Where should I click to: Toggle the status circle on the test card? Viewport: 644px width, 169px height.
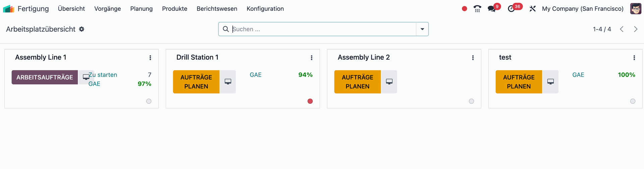pyautogui.click(x=633, y=101)
